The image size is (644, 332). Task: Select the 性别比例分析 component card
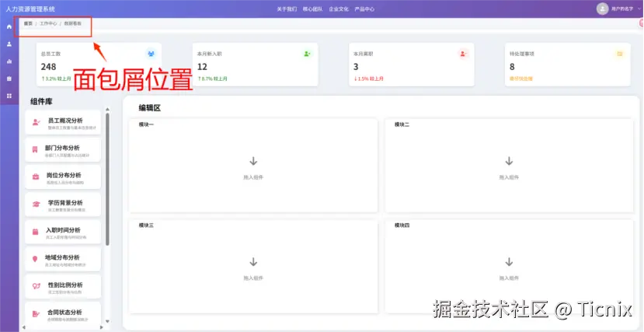(x=63, y=287)
